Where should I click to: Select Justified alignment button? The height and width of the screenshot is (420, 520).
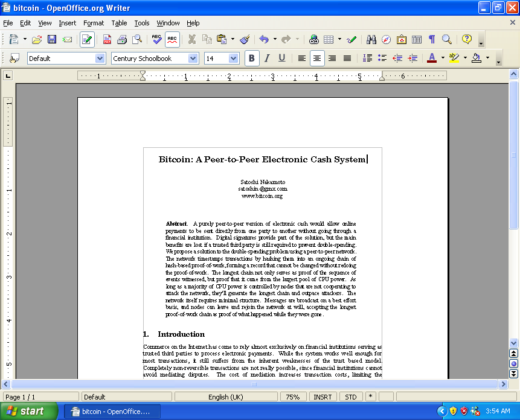point(347,59)
